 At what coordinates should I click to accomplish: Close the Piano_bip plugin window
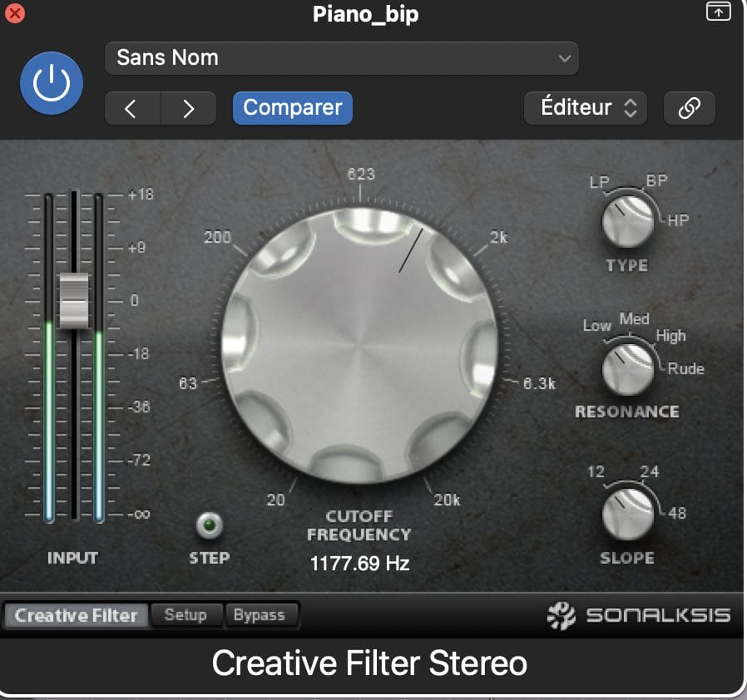[x=14, y=12]
